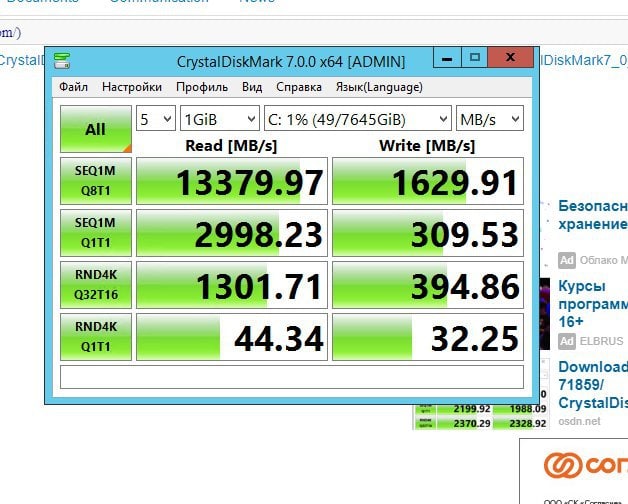This screenshot has width=628, height=504.
Task: Maximize the CrystalDiskMark window
Action: [475, 58]
